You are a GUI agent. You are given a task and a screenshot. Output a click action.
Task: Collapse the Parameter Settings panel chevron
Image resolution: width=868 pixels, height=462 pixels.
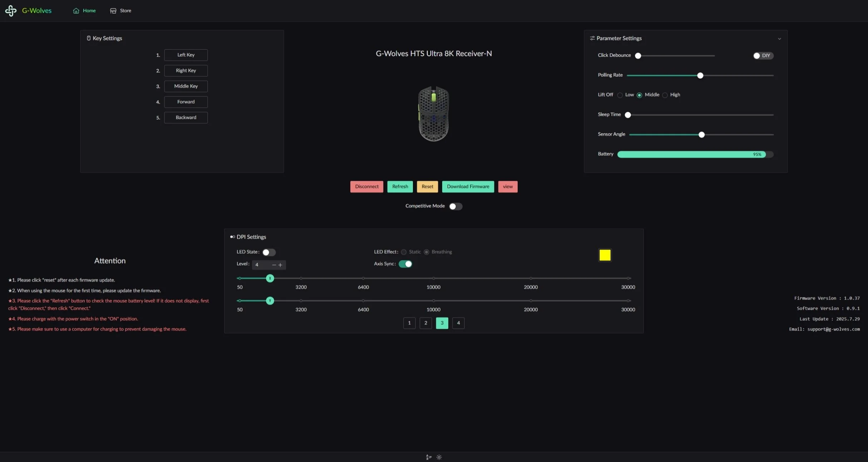779,39
